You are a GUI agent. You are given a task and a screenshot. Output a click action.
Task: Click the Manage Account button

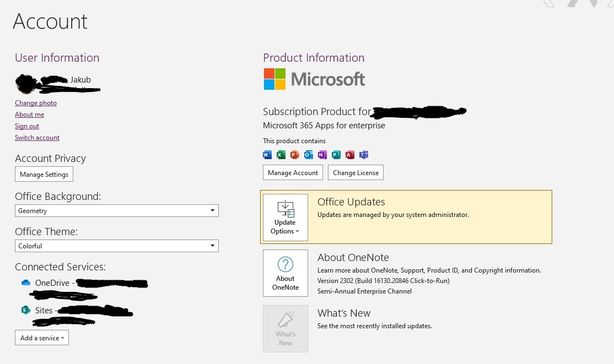click(x=293, y=172)
